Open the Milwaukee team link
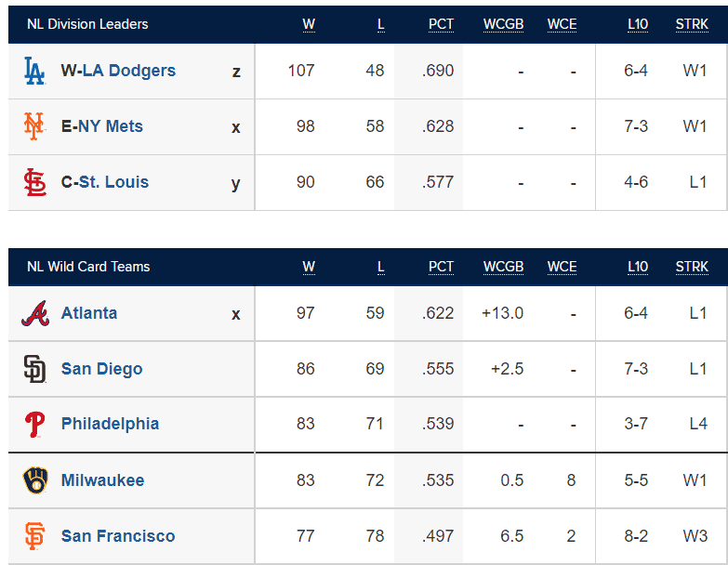 [x=102, y=480]
